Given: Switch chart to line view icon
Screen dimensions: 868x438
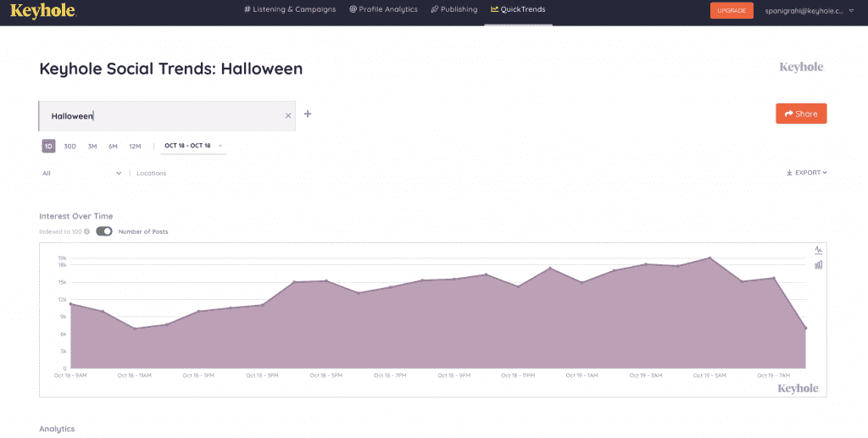Looking at the screenshot, I should coord(818,250).
